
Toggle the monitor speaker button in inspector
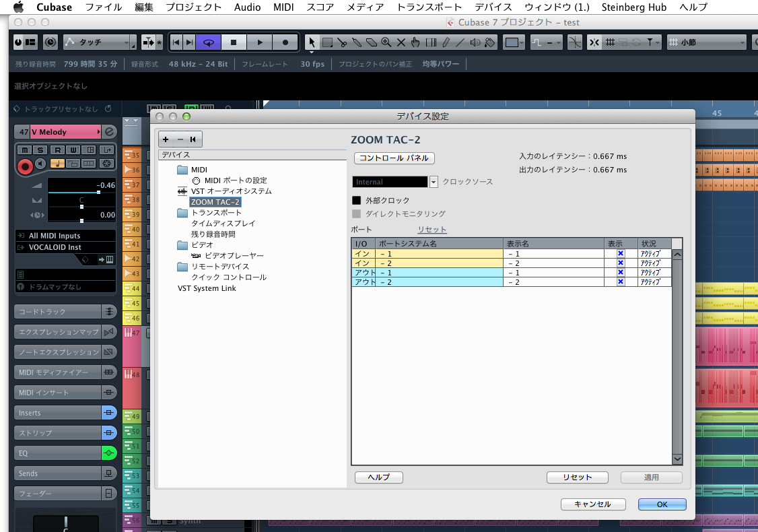(x=40, y=164)
